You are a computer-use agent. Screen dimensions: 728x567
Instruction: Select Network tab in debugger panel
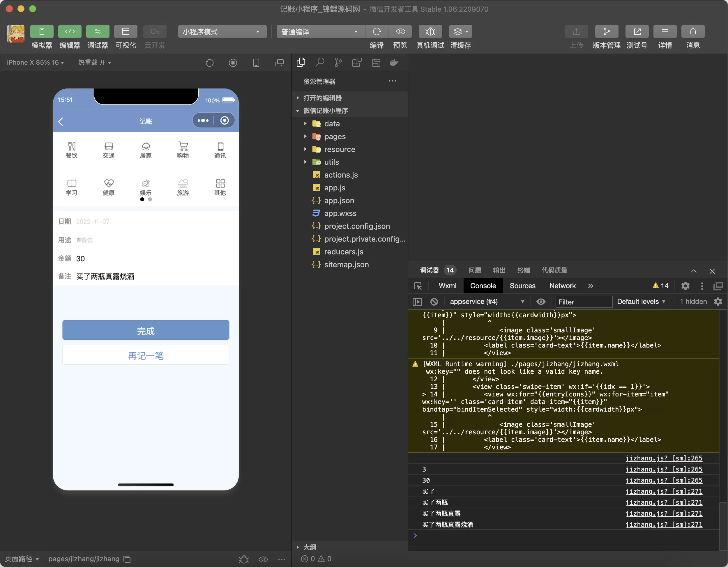(x=563, y=286)
